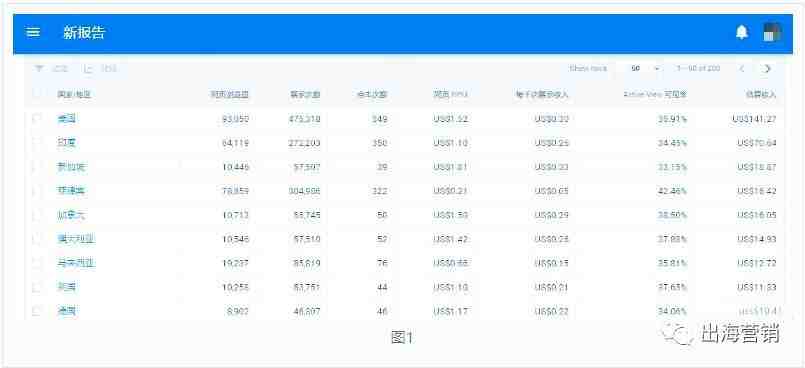Tick the checkbox for 英国 row
The height and width of the screenshot is (368, 805).
point(36,287)
